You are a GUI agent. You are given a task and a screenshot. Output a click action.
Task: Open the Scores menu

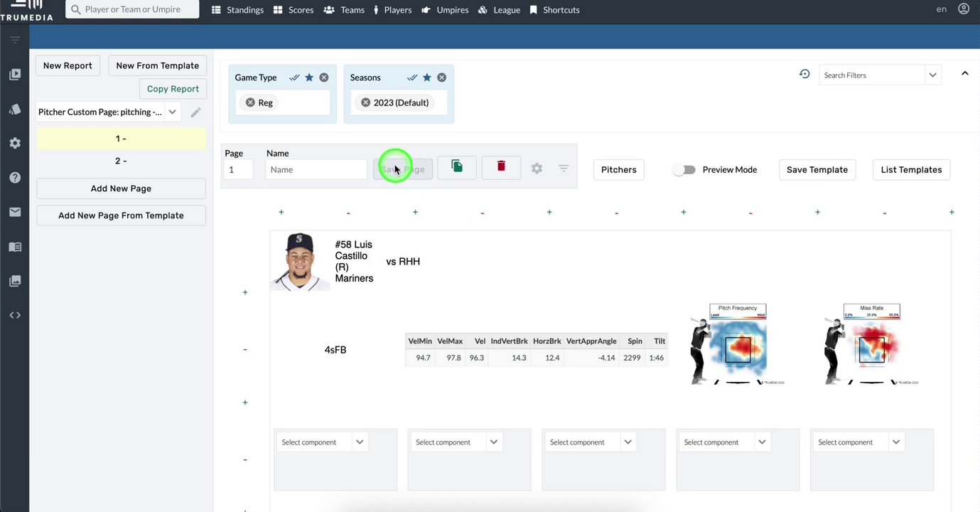(295, 10)
